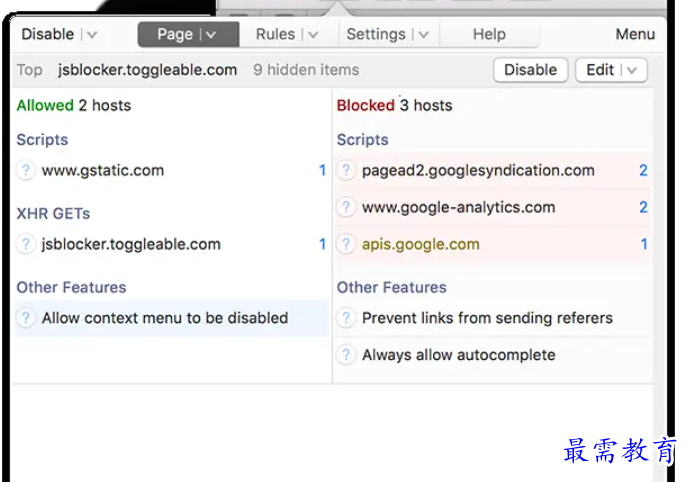Select Prevent links from sending referers
This screenshot has width=685, height=482.
pos(493,318)
